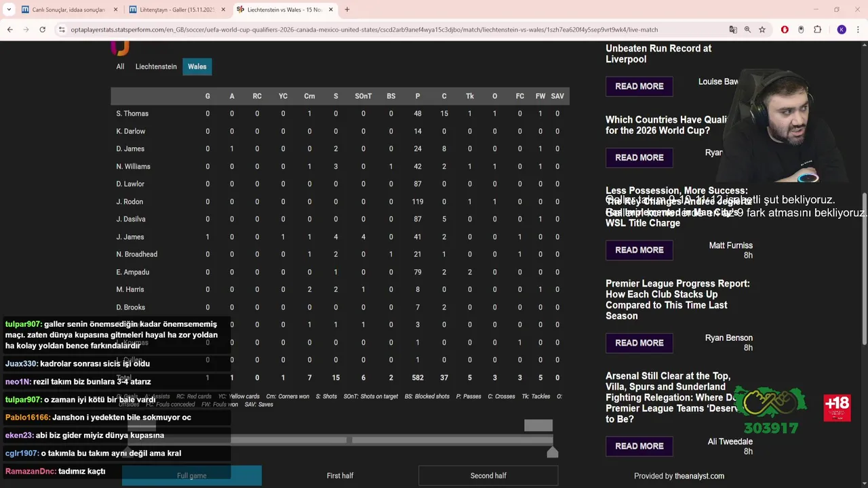
Task: Open the Premier League Progress Report headline
Action: pyautogui.click(x=677, y=300)
